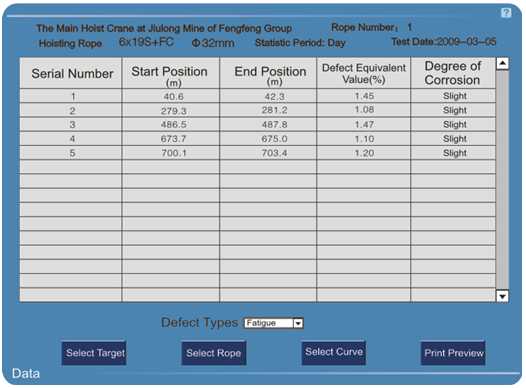Select serial number 5 cell
Viewport: 526px width, 388px height.
point(71,153)
